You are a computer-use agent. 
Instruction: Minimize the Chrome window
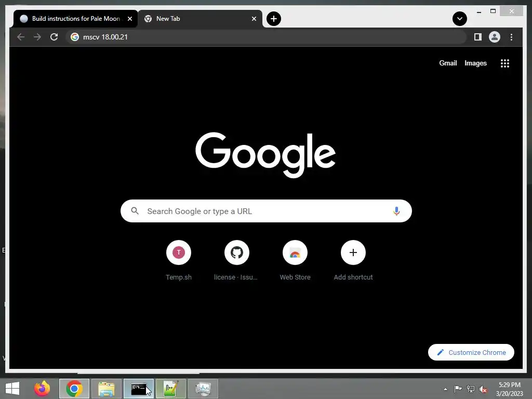click(x=478, y=11)
